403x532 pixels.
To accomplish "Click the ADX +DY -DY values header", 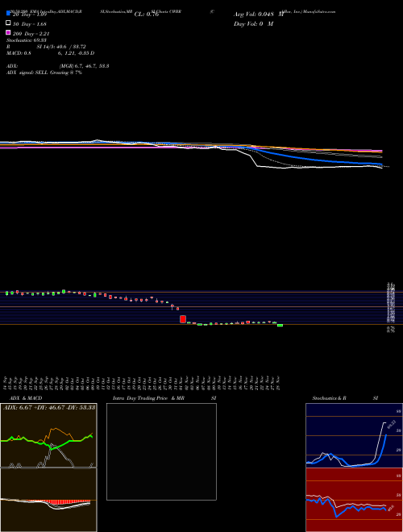I will [x=49, y=407].
